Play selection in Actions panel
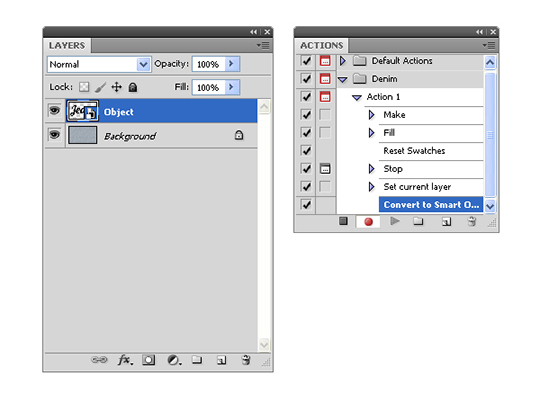This screenshot has width=540, height=394. [x=395, y=221]
